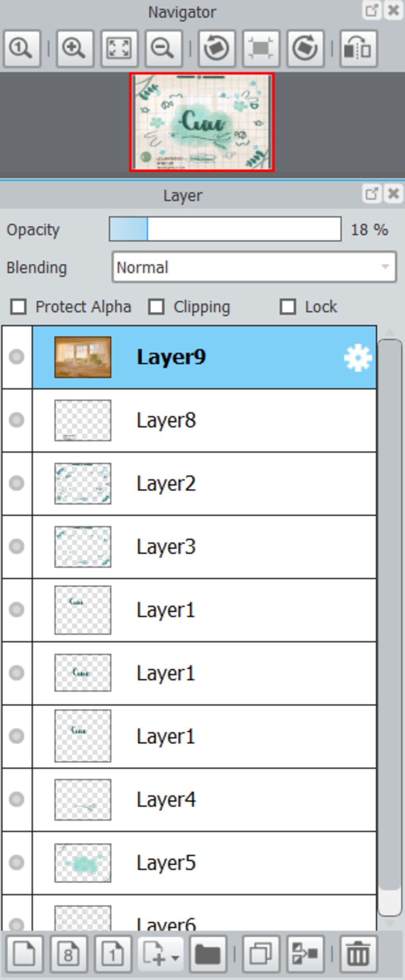Fit canvas to window in Navigator

click(x=119, y=49)
